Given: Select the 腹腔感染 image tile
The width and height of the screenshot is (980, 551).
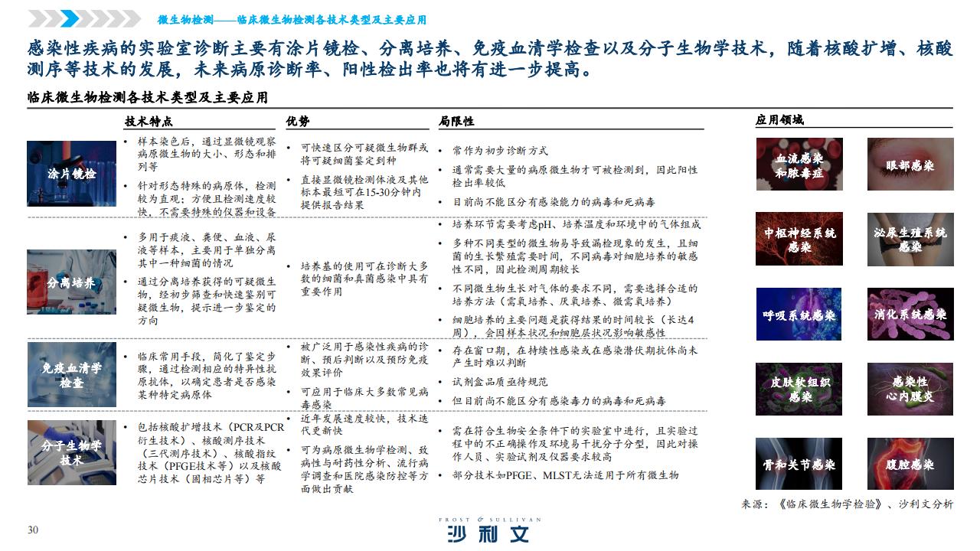Looking at the screenshot, I should coord(910,464).
